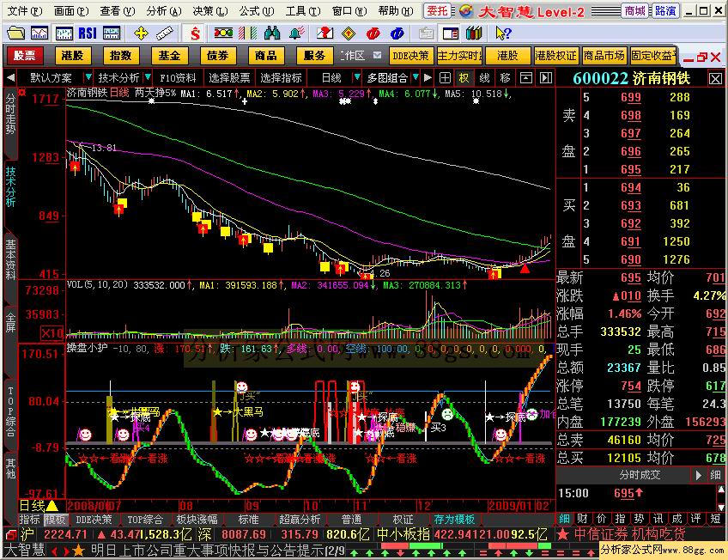Click the DDE决策 yellow button
728x560 pixels.
pyautogui.click(x=411, y=56)
